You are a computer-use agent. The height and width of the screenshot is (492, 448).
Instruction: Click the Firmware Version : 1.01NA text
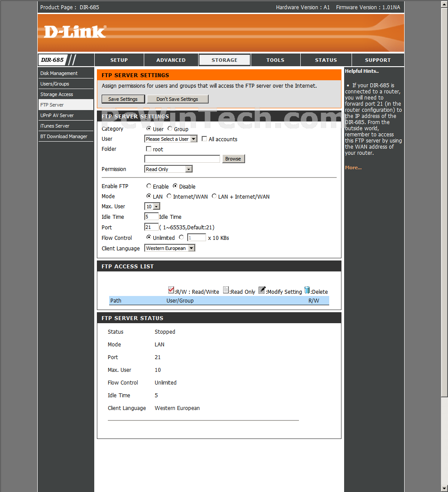[368, 7]
